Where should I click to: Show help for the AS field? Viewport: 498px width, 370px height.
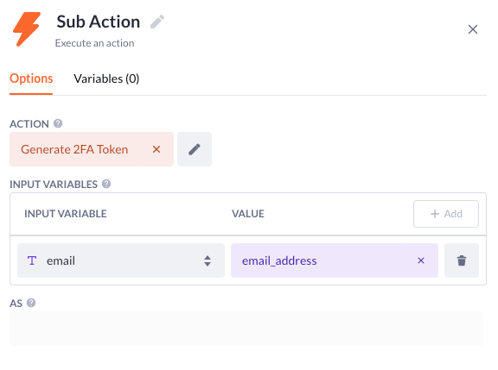31,303
